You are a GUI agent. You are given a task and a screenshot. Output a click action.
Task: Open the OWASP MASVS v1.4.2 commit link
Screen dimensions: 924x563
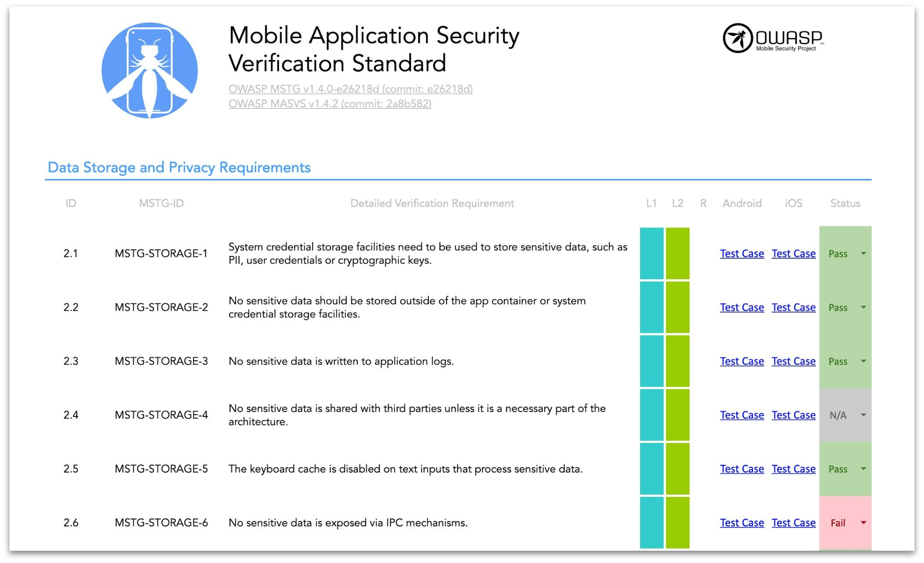[x=329, y=104]
